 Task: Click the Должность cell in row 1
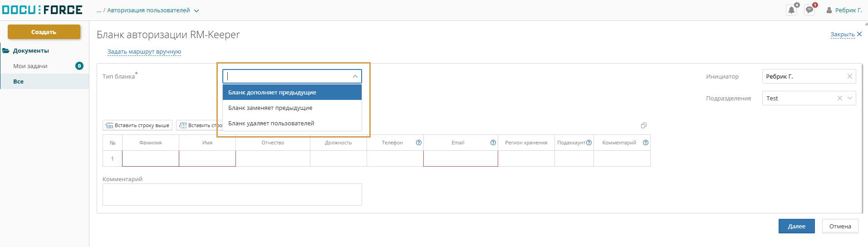338,158
